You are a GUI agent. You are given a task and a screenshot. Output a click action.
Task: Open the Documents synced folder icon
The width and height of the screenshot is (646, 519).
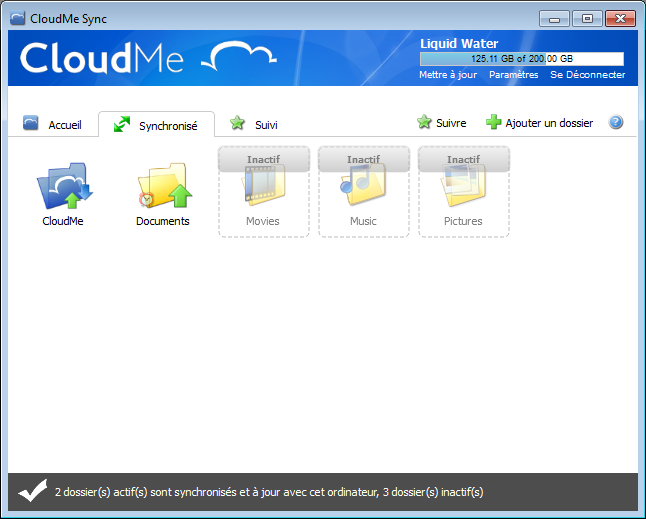coord(165,185)
